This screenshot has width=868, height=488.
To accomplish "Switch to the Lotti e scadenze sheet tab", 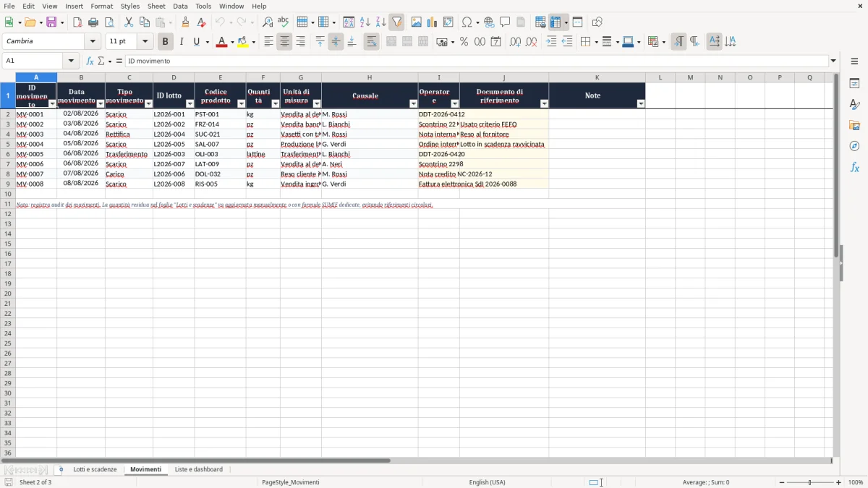I will (x=95, y=469).
